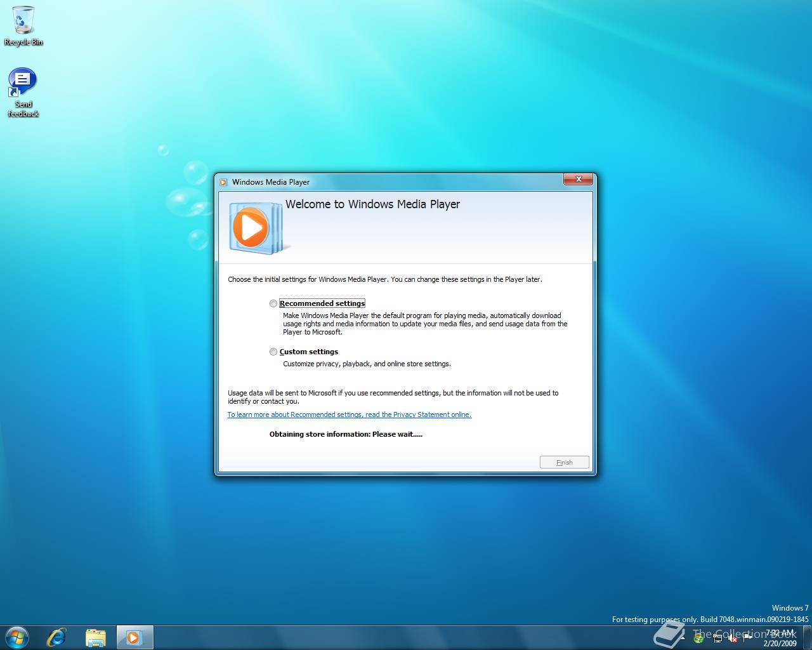Viewport: 812px width, 650px height.
Task: Click the 'Obtaining store information: Please wait.....' text
Action: click(346, 434)
